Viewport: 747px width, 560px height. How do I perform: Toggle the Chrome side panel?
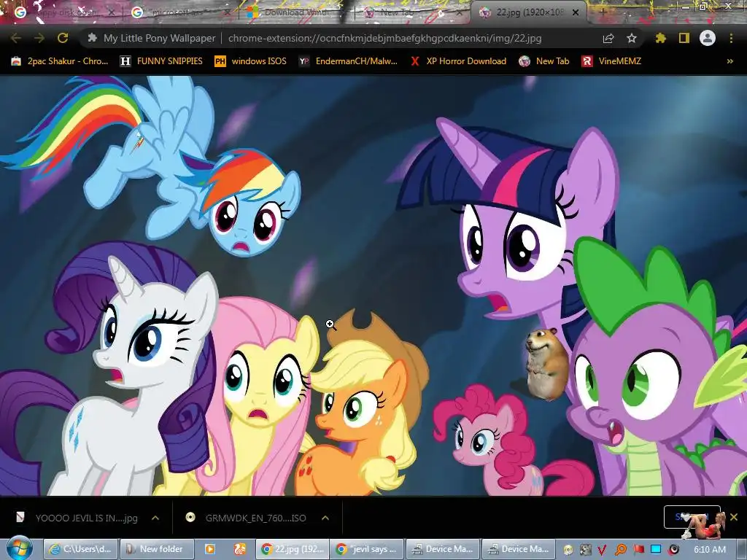[684, 38]
